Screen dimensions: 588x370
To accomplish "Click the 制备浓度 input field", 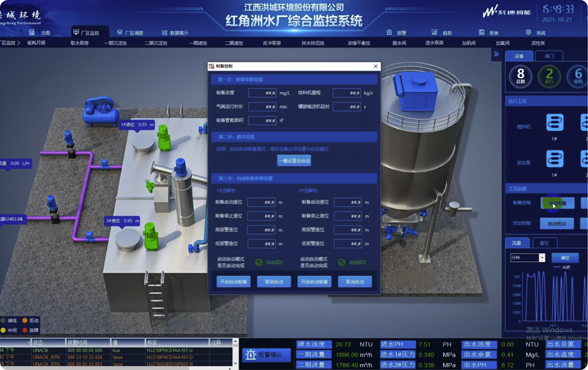I will [262, 93].
